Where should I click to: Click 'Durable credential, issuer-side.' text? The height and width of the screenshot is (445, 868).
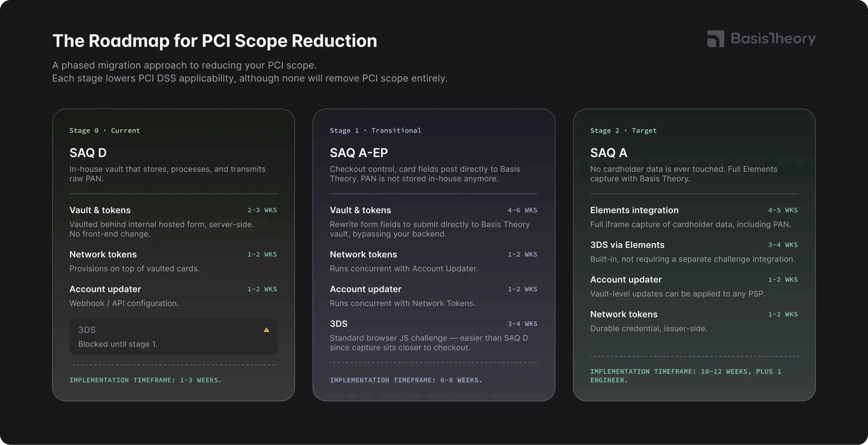coord(649,328)
